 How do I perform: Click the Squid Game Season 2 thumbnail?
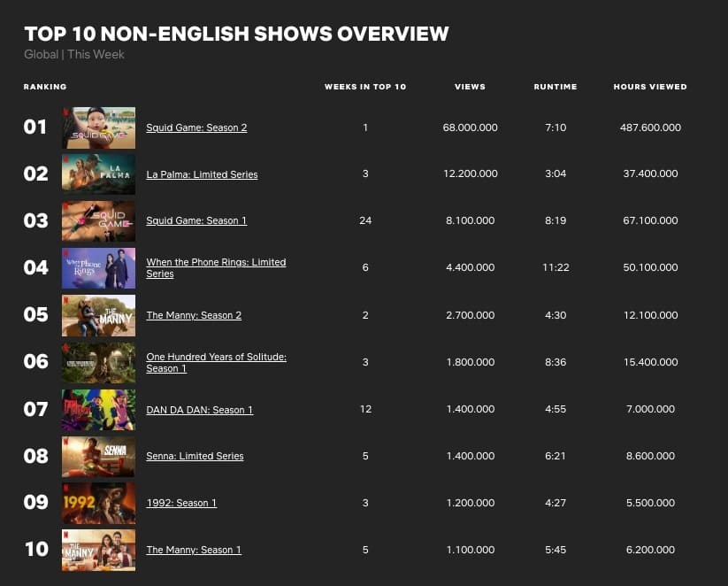click(x=99, y=127)
